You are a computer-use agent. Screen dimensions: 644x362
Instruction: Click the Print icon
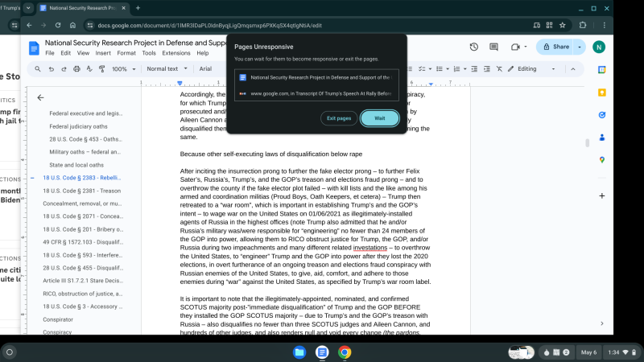point(76,69)
